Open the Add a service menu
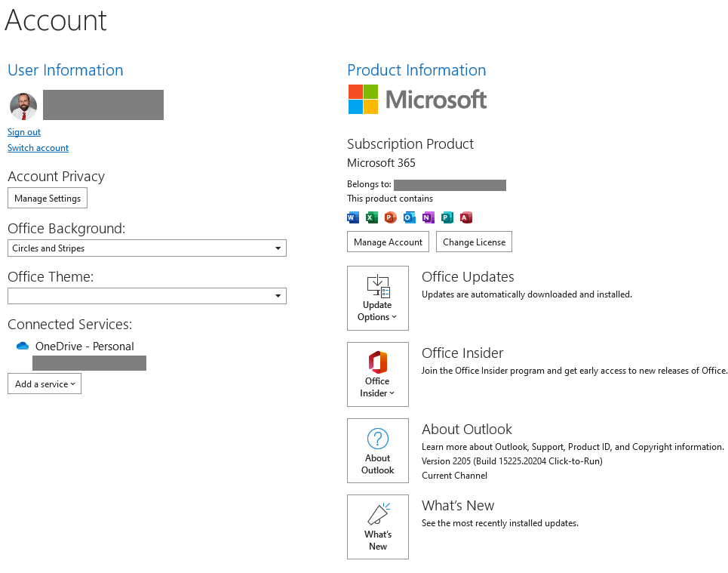This screenshot has width=728, height=573. (45, 384)
